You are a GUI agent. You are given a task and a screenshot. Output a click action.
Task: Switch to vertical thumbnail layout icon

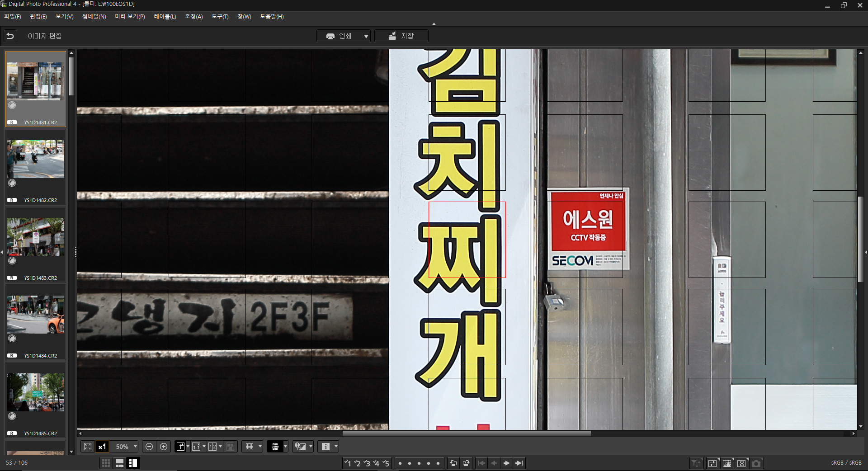click(x=133, y=463)
